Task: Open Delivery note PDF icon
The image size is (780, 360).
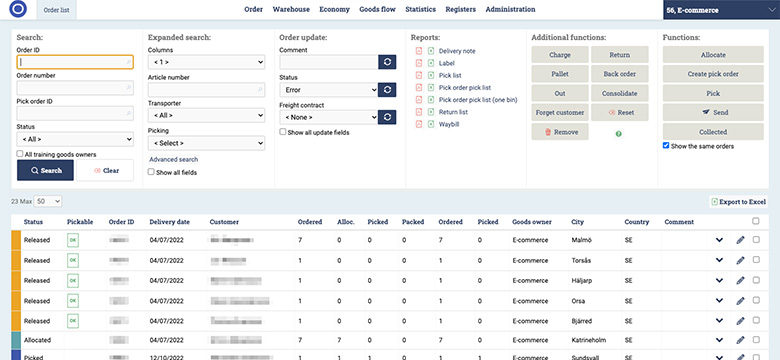Action: point(419,51)
